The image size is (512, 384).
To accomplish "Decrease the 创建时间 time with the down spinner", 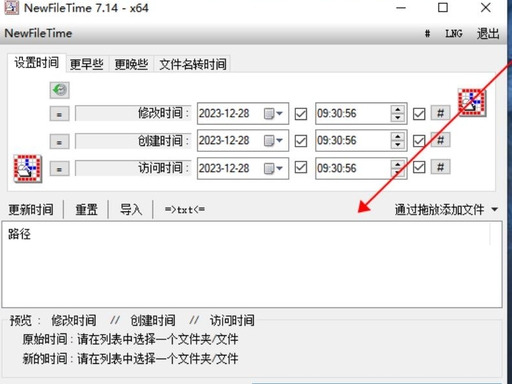I will pyautogui.click(x=398, y=145).
